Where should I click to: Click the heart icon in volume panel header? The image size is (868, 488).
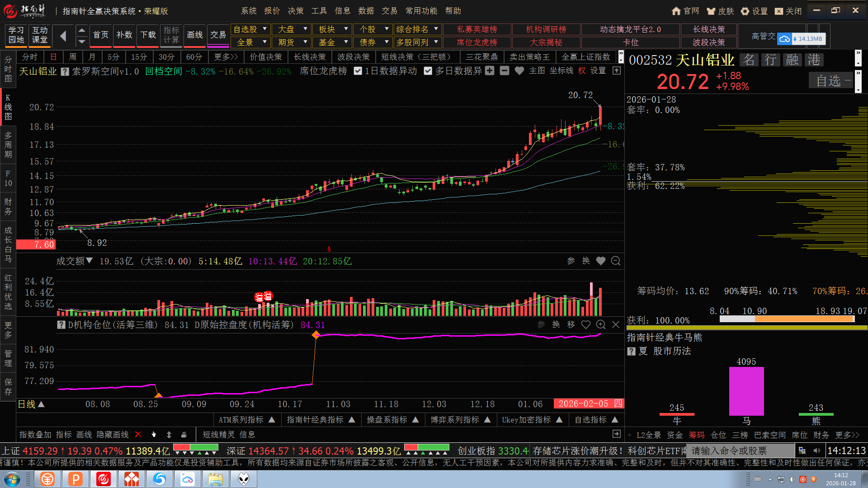tap(601, 261)
